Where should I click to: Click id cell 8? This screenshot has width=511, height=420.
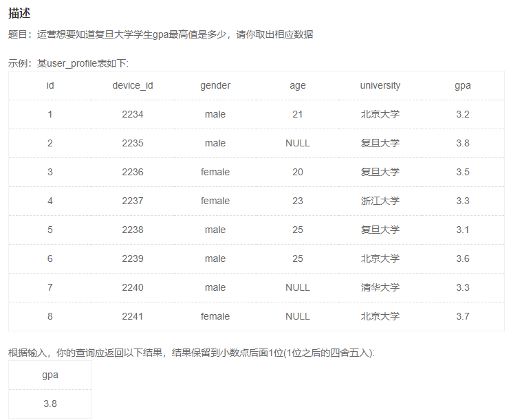50,316
